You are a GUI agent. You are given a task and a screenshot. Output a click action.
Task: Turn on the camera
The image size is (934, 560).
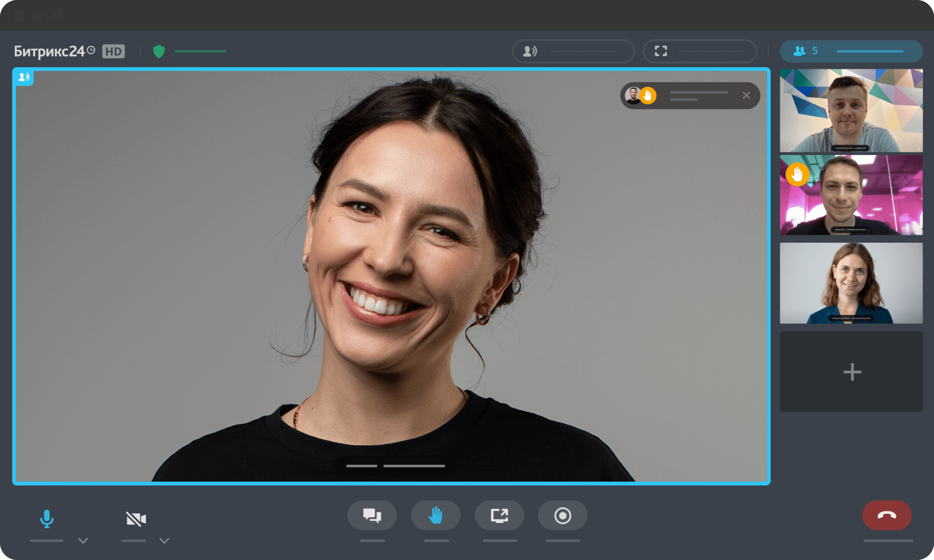[135, 518]
